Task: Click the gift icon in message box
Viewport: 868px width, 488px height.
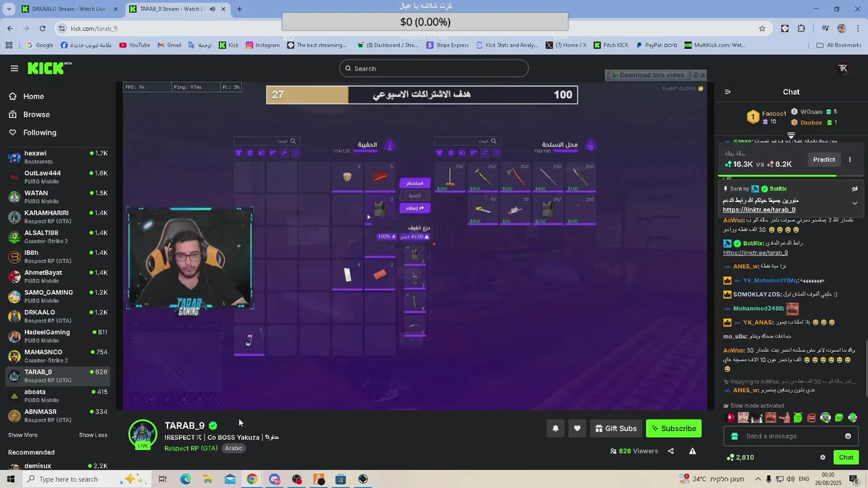Action: [x=734, y=436]
